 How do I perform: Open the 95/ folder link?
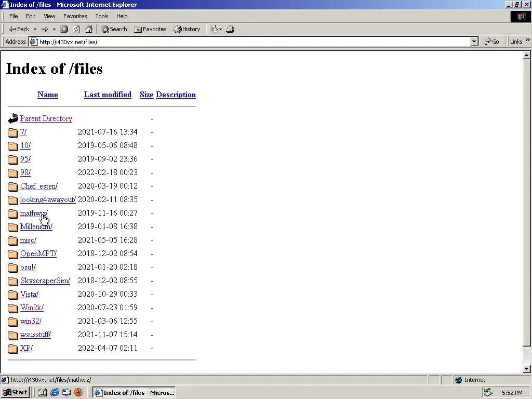point(25,159)
